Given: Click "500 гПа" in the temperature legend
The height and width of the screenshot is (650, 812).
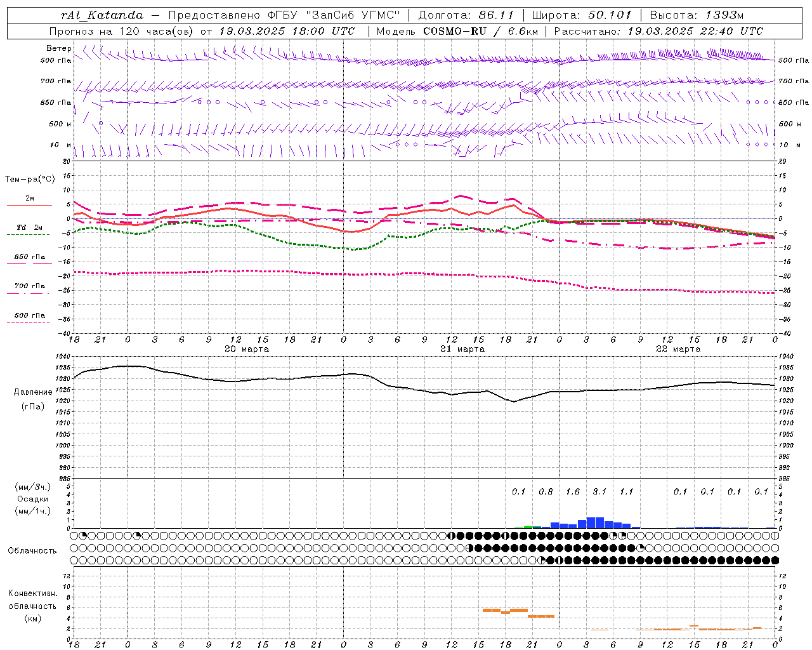Looking at the screenshot, I should click(30, 315).
